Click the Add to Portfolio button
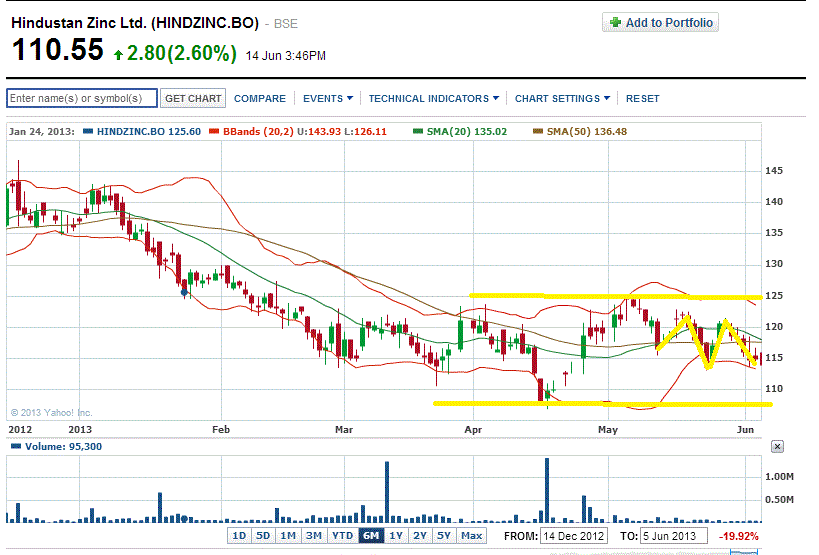This screenshot has height=555, width=819. (x=660, y=22)
